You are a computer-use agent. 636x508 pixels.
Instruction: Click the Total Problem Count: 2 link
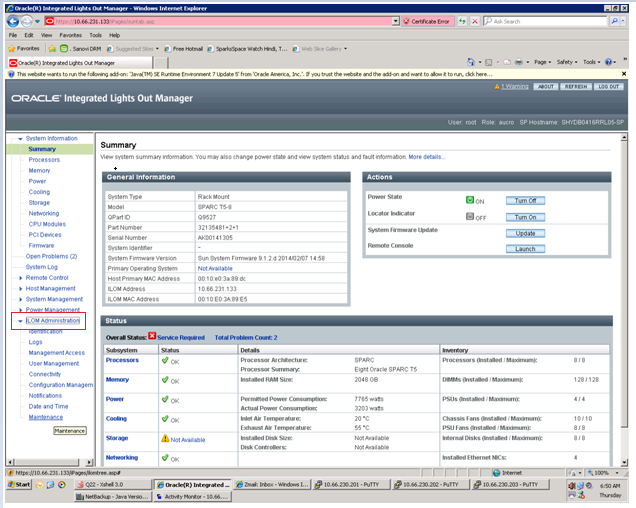pos(246,338)
